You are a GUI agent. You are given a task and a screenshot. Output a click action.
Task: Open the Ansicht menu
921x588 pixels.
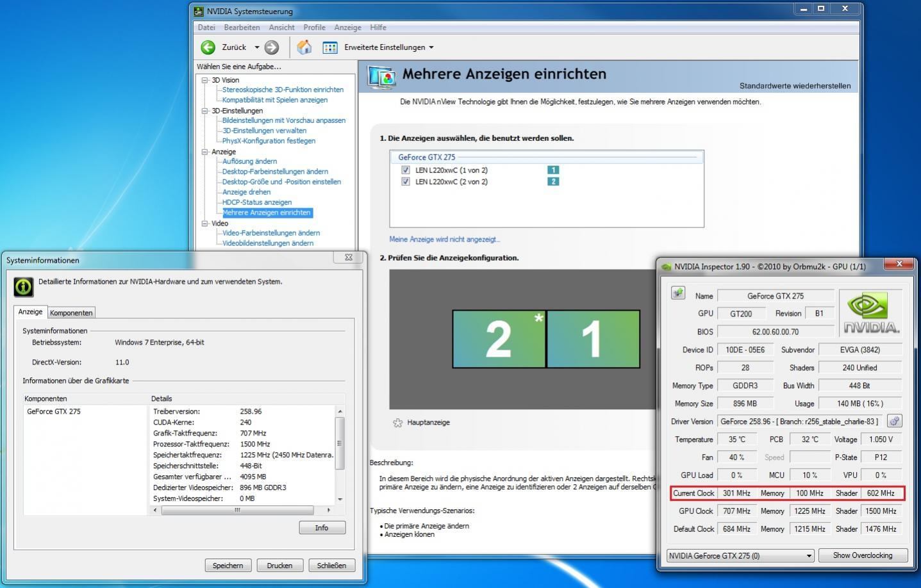281,28
